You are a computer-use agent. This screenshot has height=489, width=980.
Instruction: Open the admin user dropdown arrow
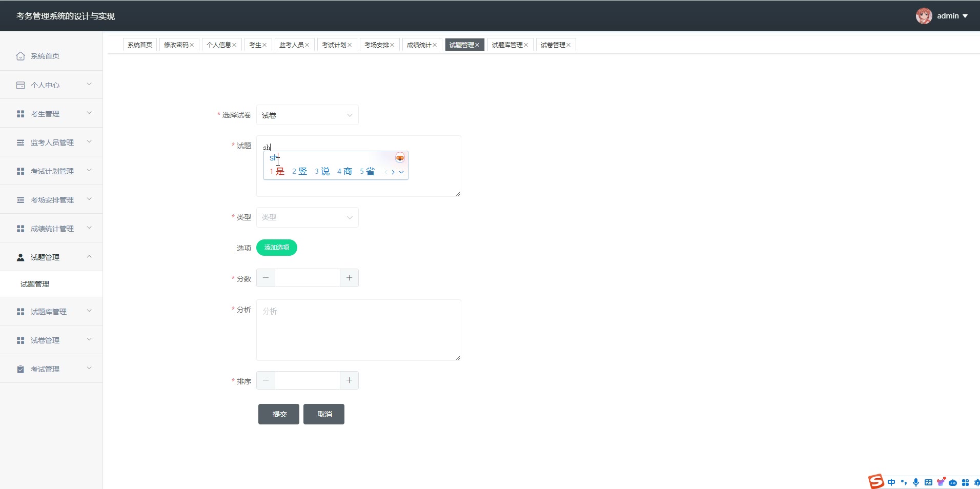coord(965,16)
